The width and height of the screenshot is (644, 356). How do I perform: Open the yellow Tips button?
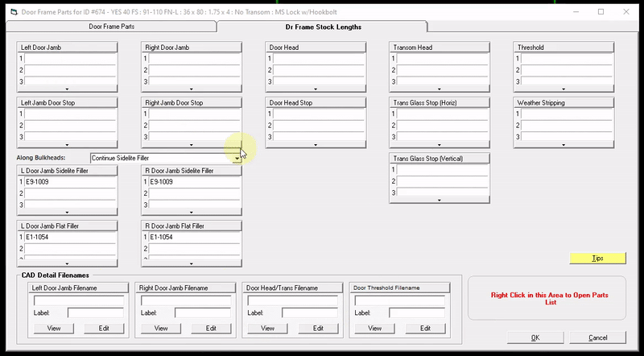pos(597,259)
